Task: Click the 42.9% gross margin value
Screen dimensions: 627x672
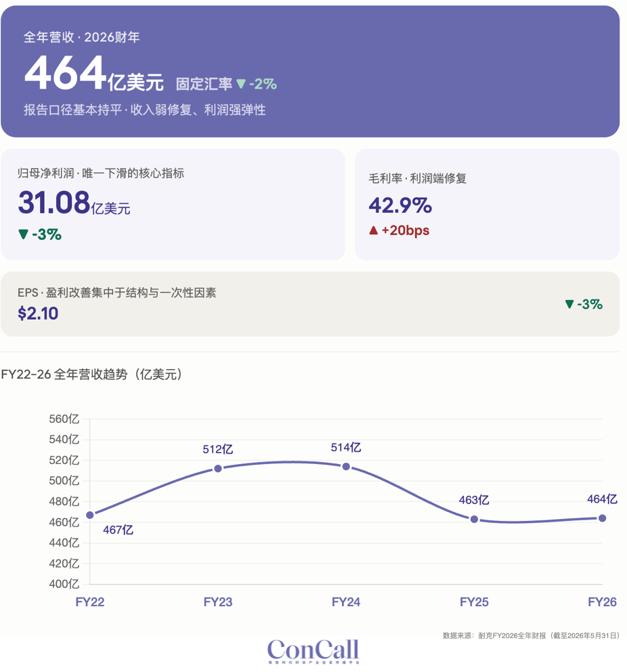Action: point(400,205)
